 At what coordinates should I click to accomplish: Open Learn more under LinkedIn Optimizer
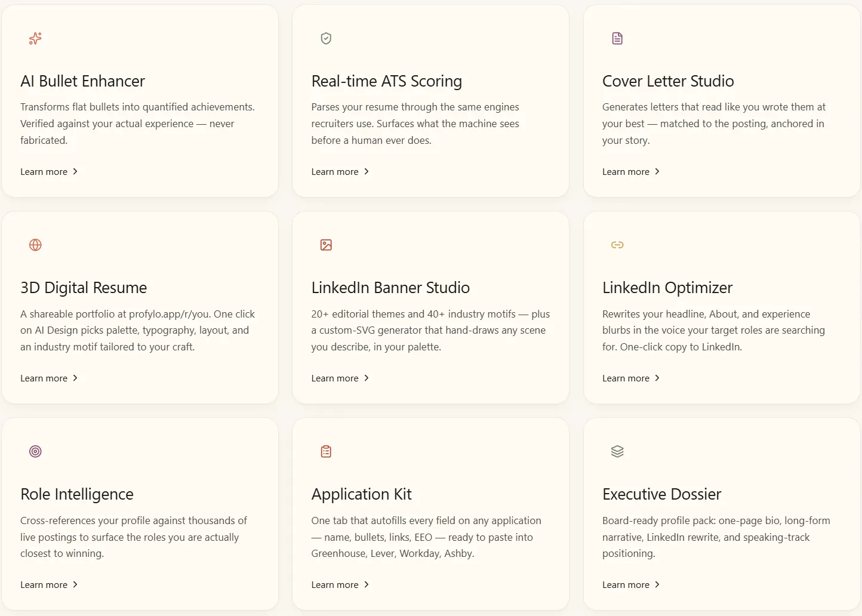point(631,378)
